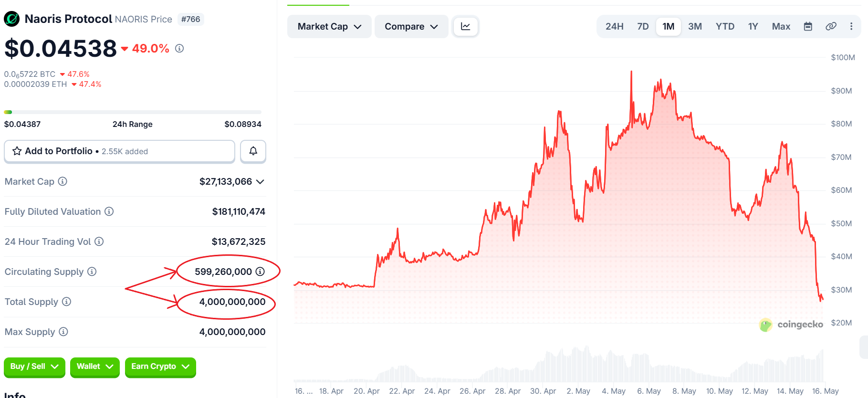868x398 pixels.
Task: Show Market Cap info tooltip icon
Action: (63, 181)
